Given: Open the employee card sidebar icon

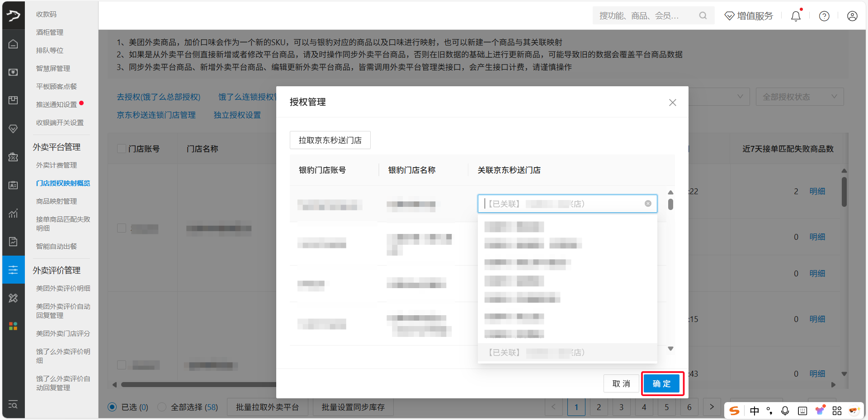Looking at the screenshot, I should coord(14,185).
